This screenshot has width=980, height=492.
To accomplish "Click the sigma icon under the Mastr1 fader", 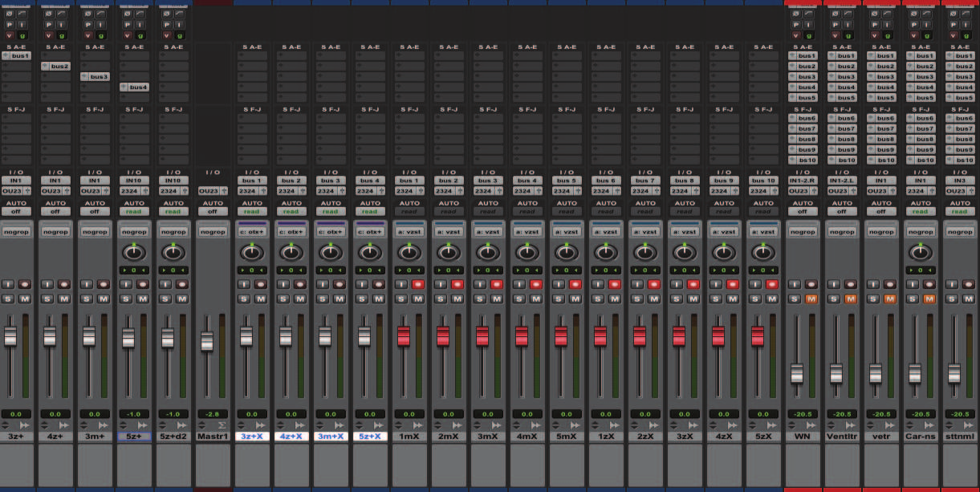I will tap(221, 425).
